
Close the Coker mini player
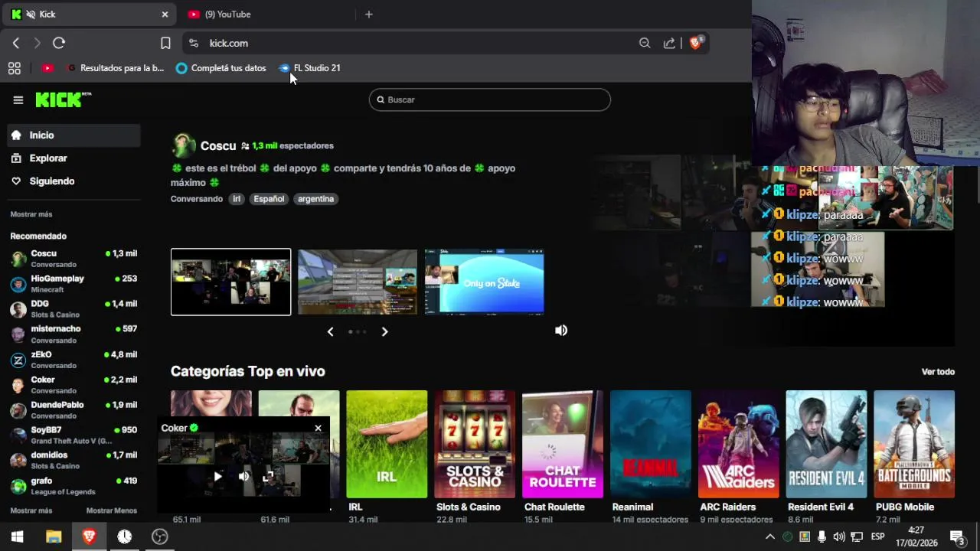coord(318,428)
